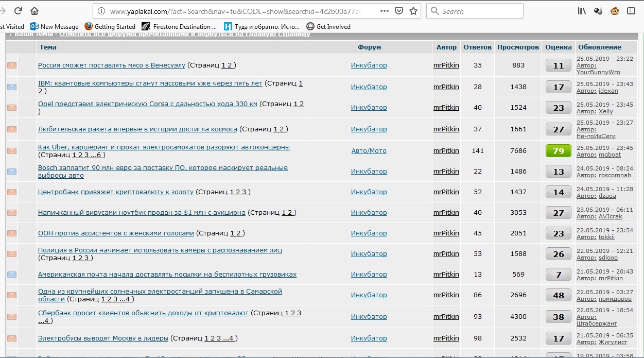Viewport: 644px width, 358px height.
Task: Save page to Pocket icon
Action: (399, 11)
